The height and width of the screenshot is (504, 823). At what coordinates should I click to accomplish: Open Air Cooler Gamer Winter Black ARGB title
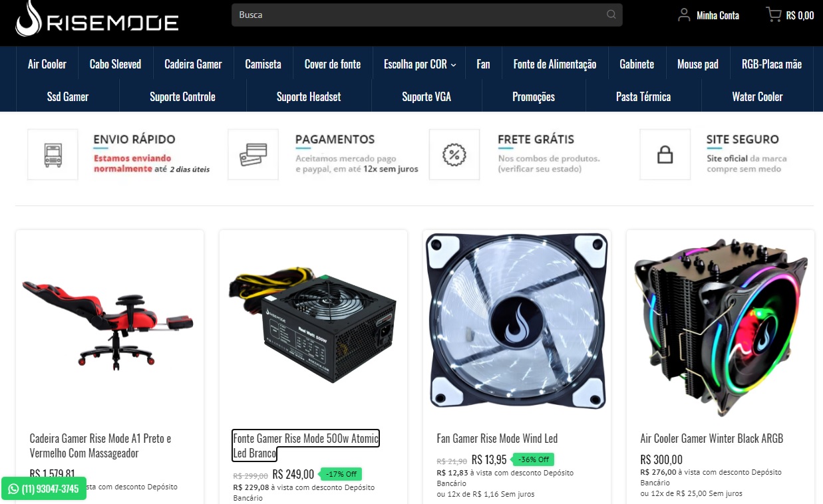click(x=712, y=438)
